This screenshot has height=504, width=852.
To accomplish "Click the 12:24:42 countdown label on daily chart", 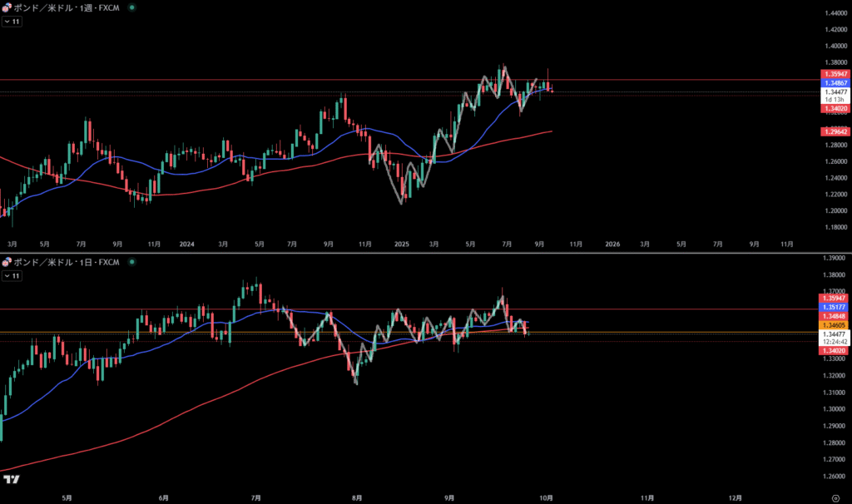I will point(835,341).
